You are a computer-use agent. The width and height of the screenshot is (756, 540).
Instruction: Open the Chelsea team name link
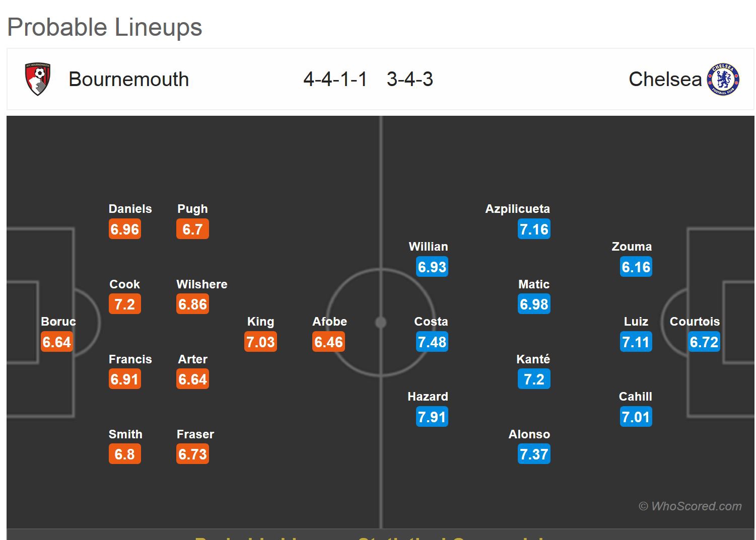point(665,80)
